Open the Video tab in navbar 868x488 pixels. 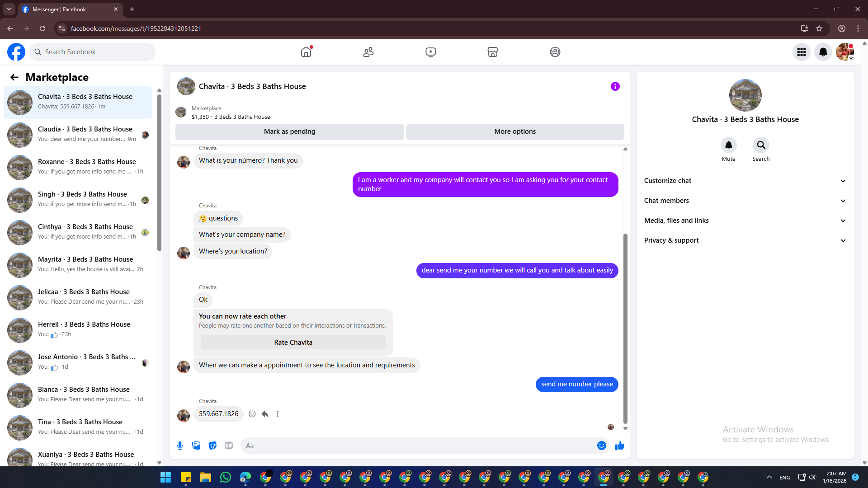[x=430, y=52]
